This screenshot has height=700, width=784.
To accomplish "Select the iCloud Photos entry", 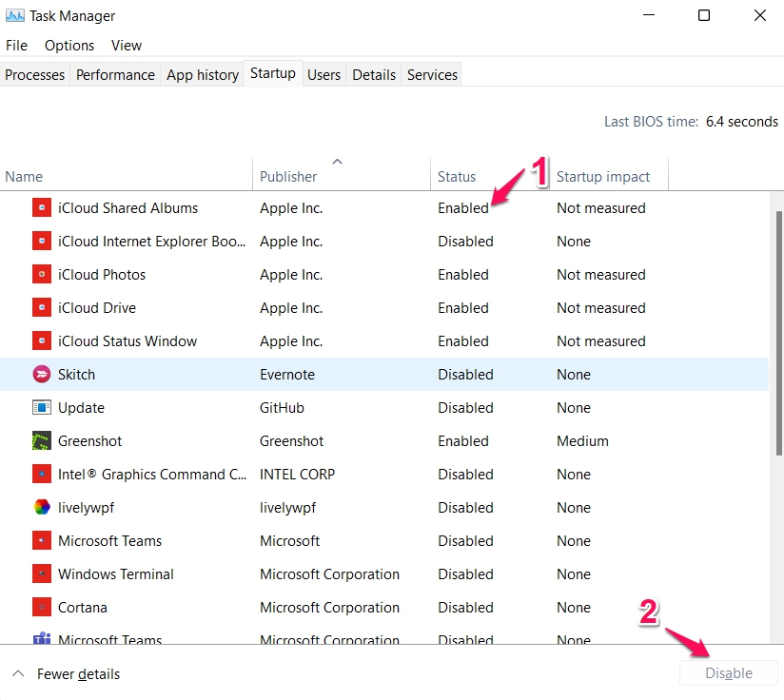I will click(102, 275).
